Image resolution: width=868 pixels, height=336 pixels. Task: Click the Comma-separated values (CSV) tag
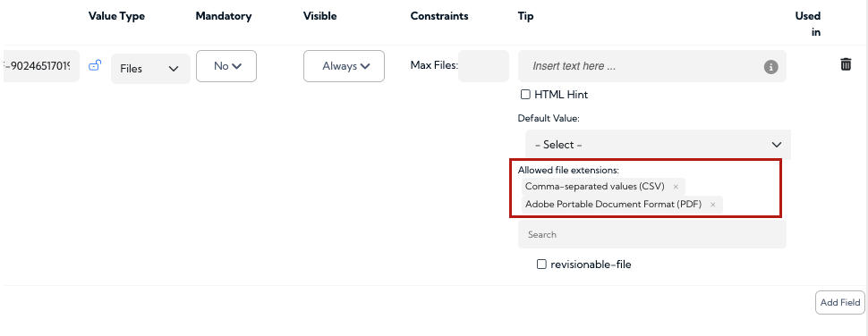pos(594,186)
